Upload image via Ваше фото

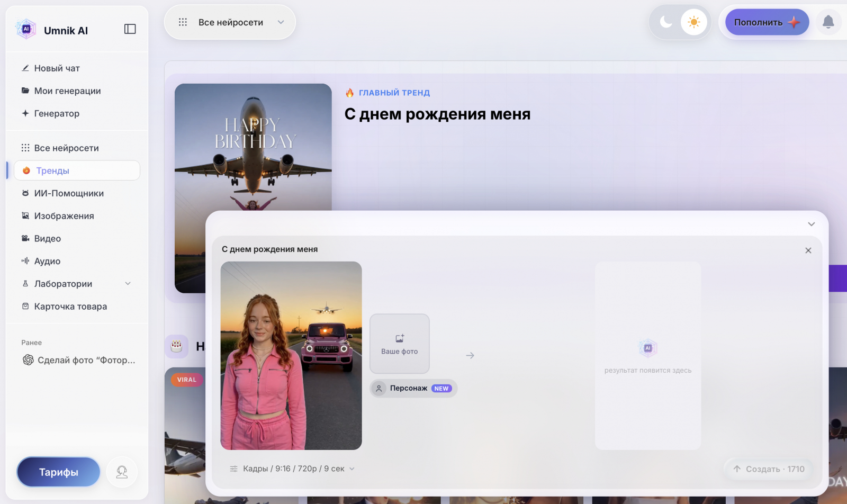400,344
